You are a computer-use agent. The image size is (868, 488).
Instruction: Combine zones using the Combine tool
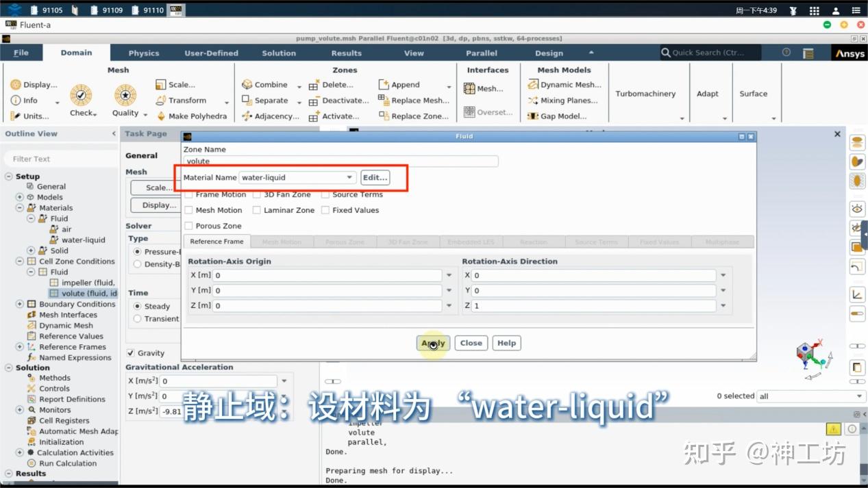[264, 85]
